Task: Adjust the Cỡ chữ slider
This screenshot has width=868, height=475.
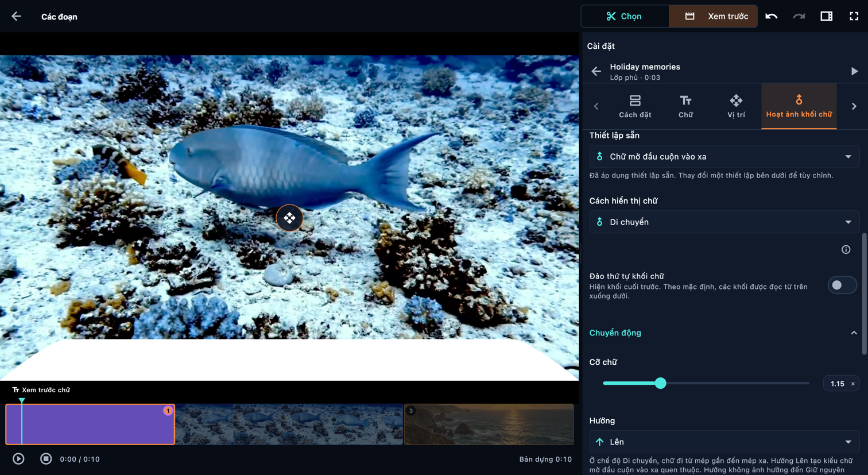Action: (706, 383)
